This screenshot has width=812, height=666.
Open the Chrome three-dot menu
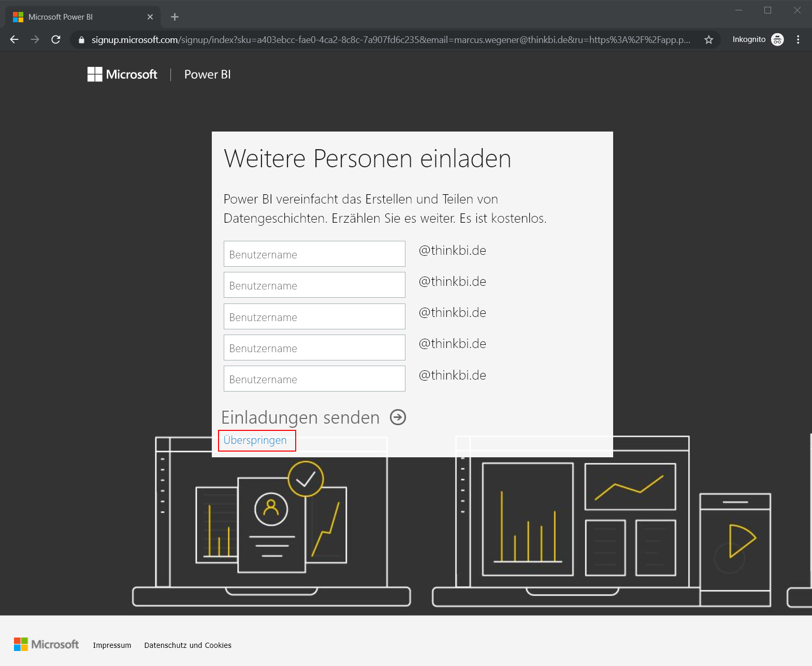tap(798, 39)
